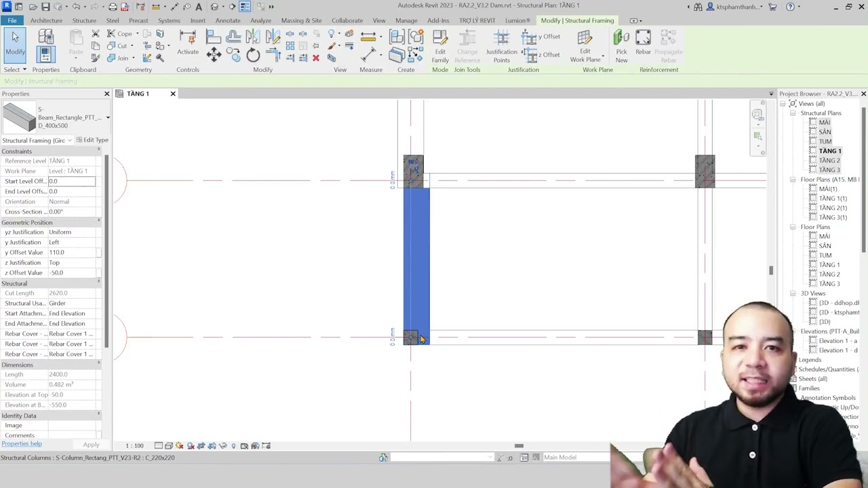The image size is (868, 488).
Task: Toggle Thin Lines icon in quick access toolbar
Action: [245, 7]
